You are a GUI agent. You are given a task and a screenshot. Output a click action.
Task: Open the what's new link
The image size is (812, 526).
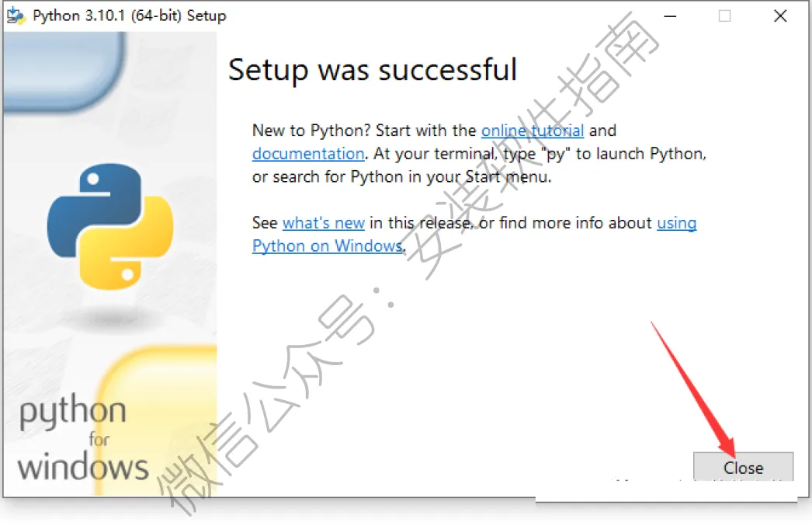324,223
